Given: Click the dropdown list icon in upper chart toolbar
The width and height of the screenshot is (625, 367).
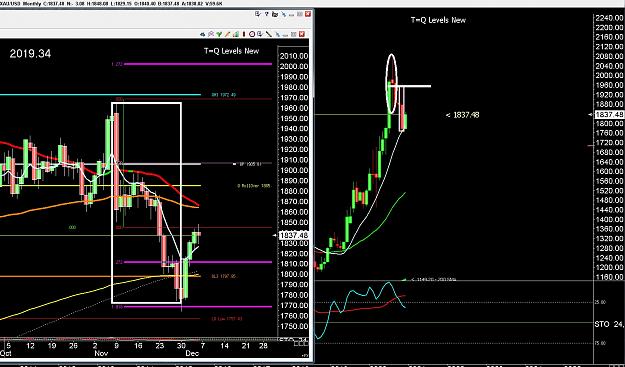Looking at the screenshot, I should point(257,14).
